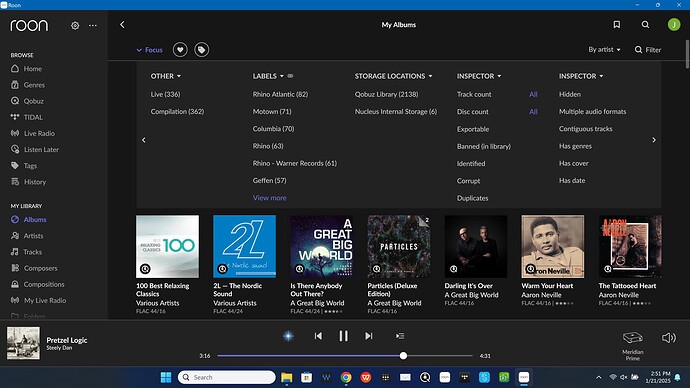The width and height of the screenshot is (690, 388).
Task: Open the profile avatar J
Action: 674,25
